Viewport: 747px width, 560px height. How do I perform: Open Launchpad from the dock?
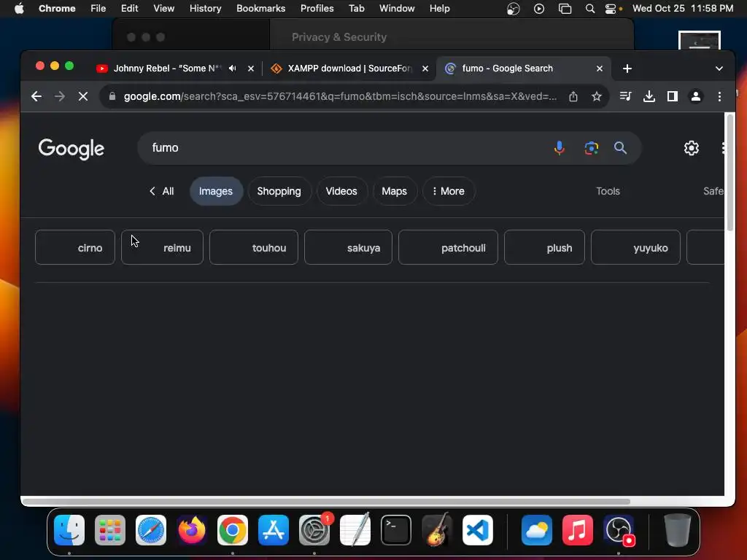click(110, 530)
